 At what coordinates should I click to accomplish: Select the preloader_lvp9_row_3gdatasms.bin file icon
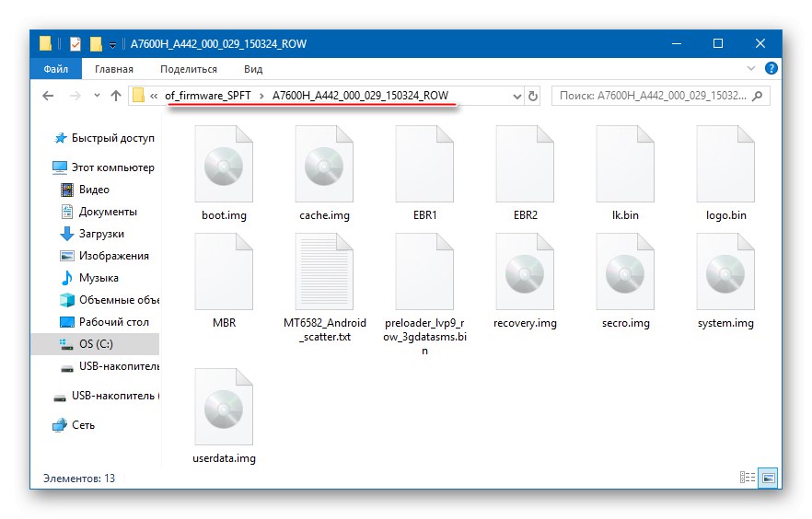tap(424, 271)
